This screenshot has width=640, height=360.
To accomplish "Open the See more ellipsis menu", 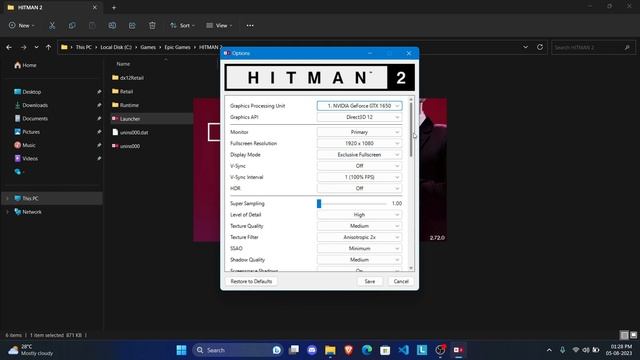I will pyautogui.click(x=250, y=25).
